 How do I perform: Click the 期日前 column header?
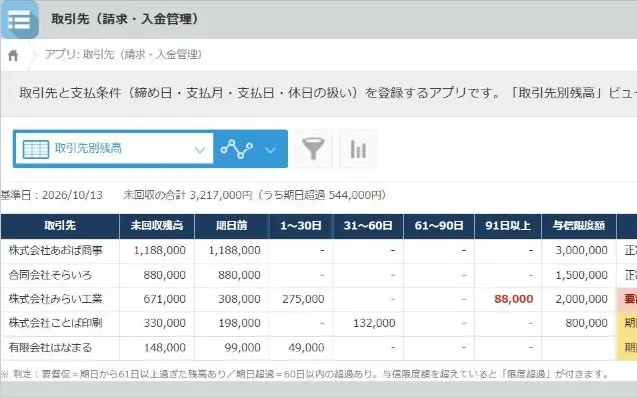(232, 226)
